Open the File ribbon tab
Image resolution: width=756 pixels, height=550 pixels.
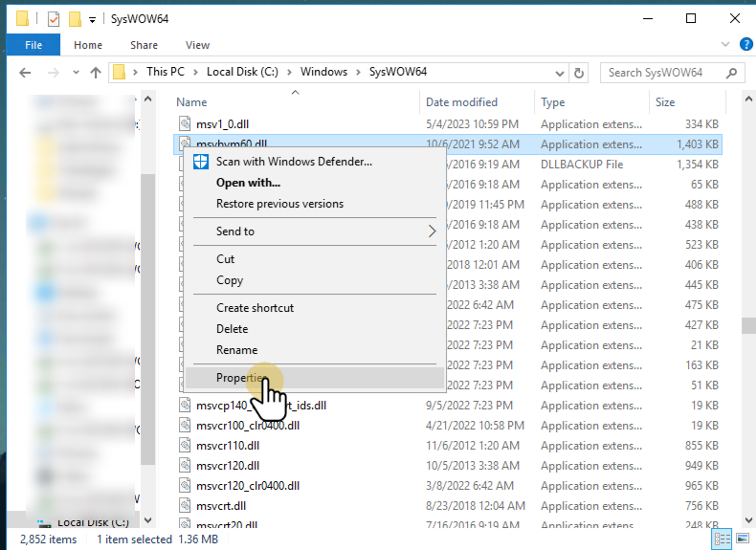coord(33,45)
